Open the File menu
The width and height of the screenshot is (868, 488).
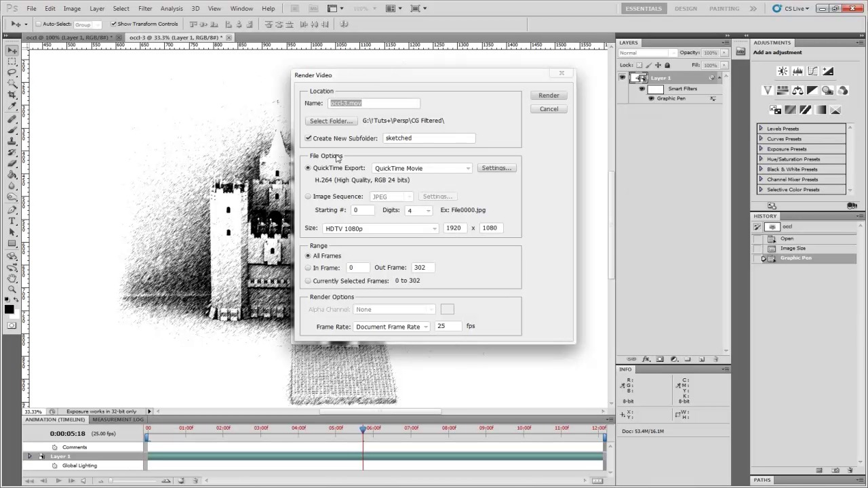(x=31, y=9)
